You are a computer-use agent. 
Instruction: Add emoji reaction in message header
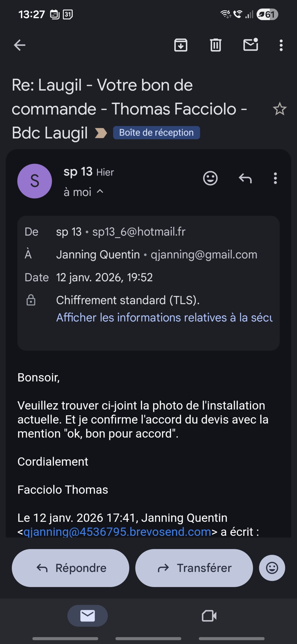[210, 179]
